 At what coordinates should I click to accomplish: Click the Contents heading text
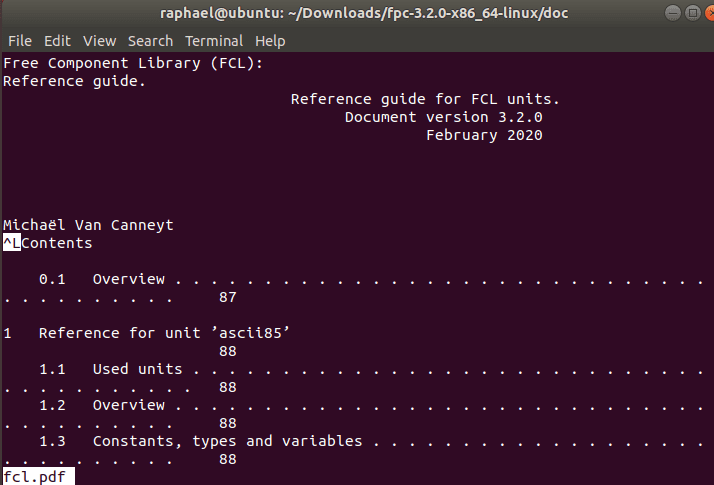[57, 243]
